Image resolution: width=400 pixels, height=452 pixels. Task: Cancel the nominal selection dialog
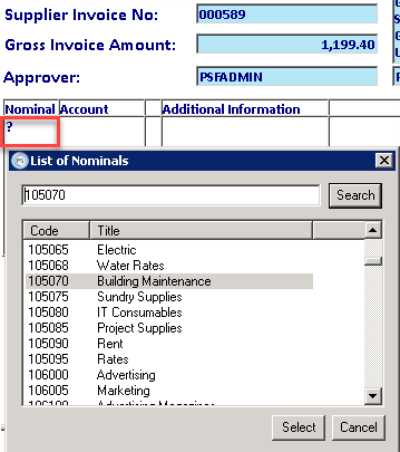point(358,427)
